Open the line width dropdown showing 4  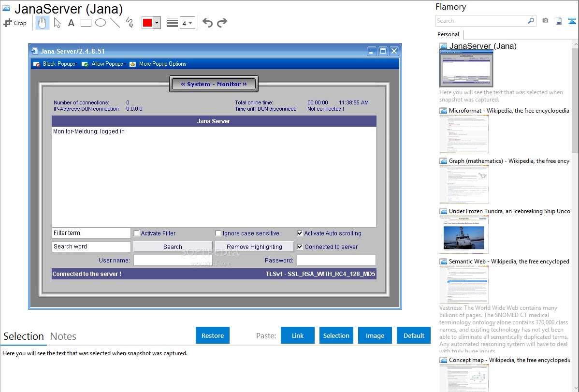point(188,23)
